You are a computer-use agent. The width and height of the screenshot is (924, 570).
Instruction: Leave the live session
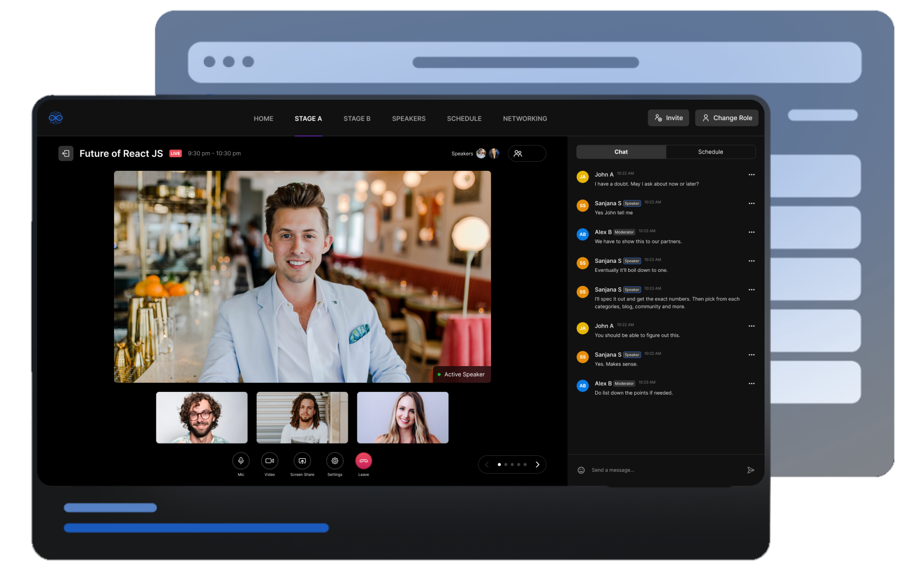(x=364, y=461)
